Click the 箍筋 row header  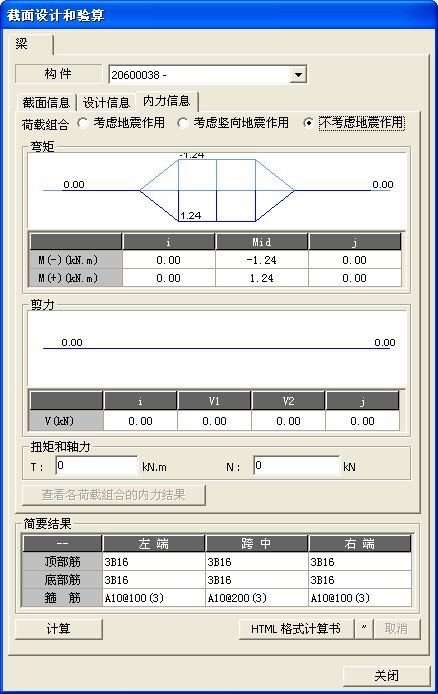(x=62, y=598)
